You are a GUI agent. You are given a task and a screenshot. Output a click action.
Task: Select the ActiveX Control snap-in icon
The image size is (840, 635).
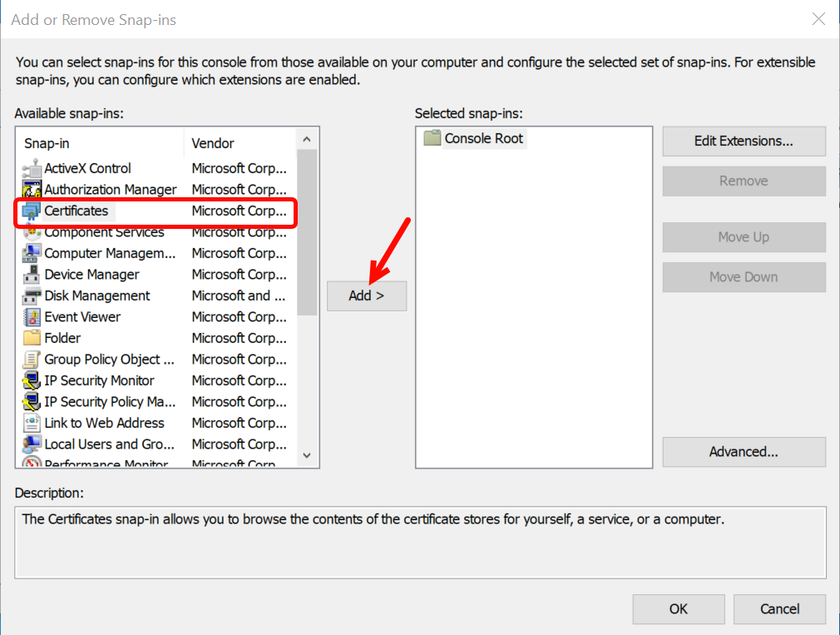point(32,168)
